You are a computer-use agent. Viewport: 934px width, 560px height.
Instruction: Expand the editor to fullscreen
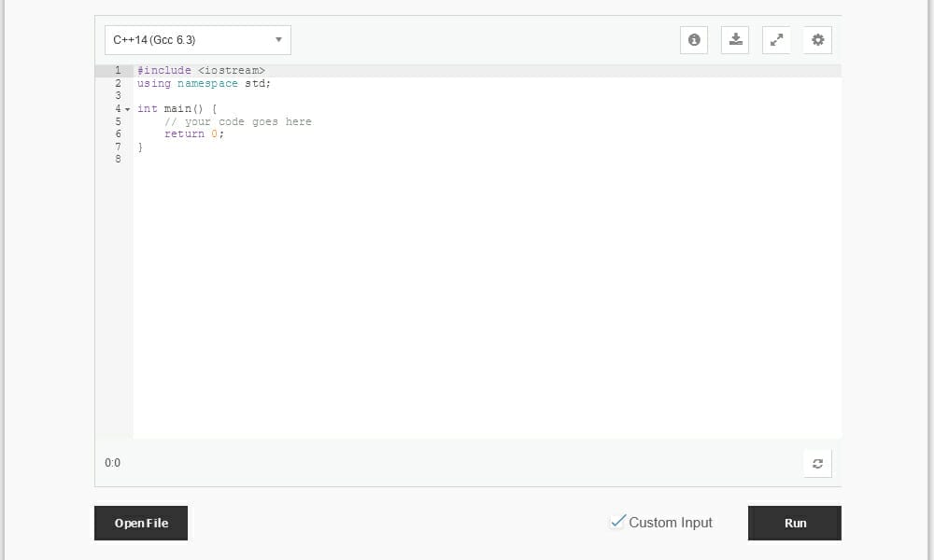coord(776,39)
